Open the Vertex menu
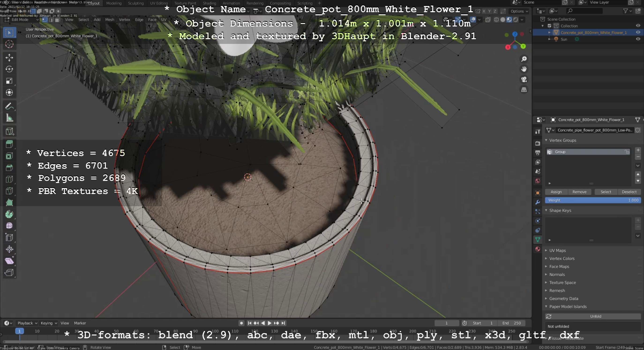Viewport: 644px width, 350px height. [x=124, y=20]
